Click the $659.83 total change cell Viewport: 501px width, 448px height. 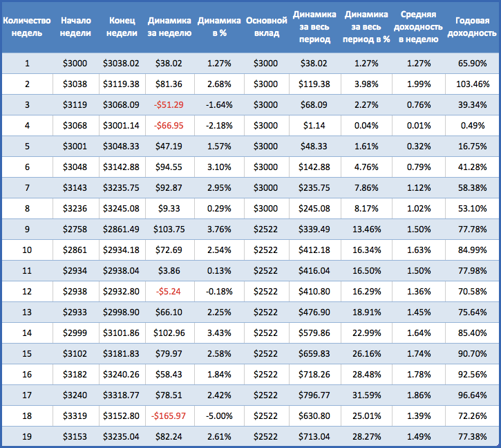pos(314,354)
